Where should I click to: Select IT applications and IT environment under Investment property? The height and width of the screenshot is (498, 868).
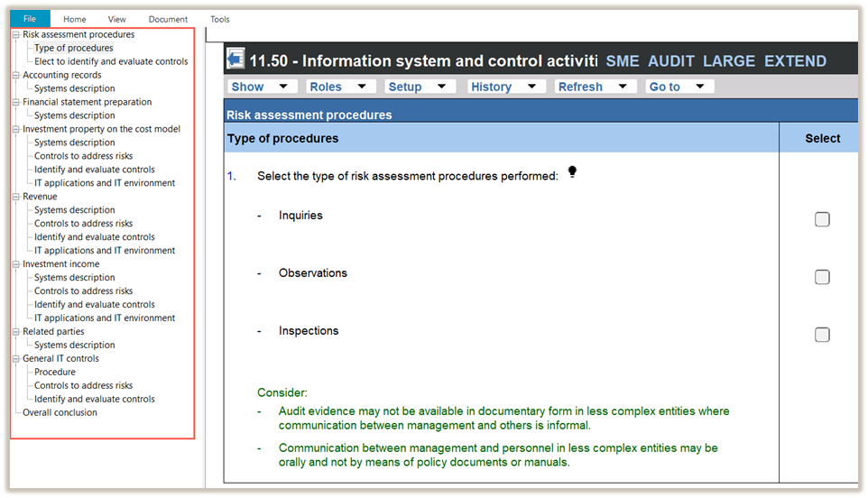coord(105,183)
